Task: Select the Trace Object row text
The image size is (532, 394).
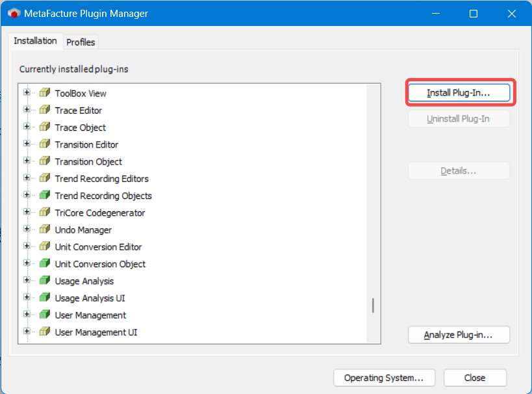Action: click(81, 127)
